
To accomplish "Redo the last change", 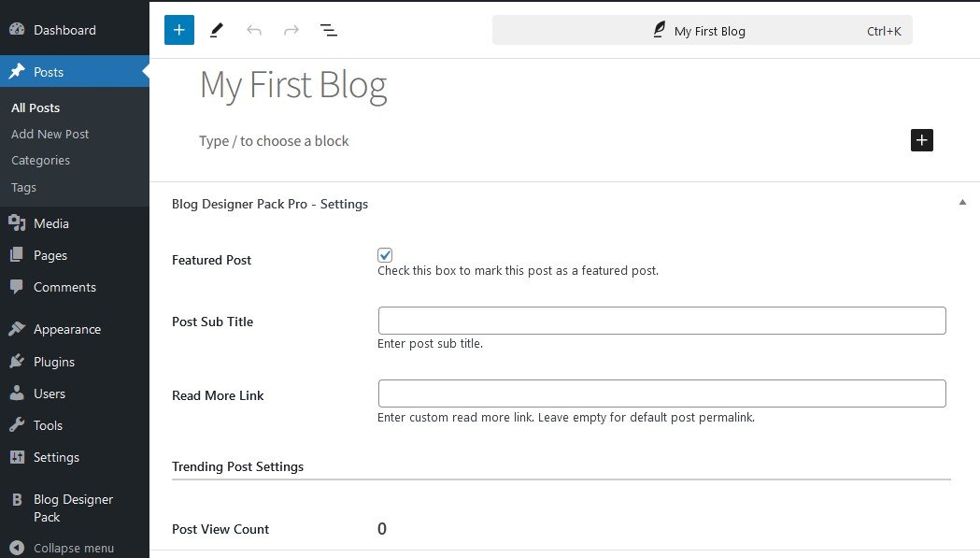I will (x=291, y=29).
